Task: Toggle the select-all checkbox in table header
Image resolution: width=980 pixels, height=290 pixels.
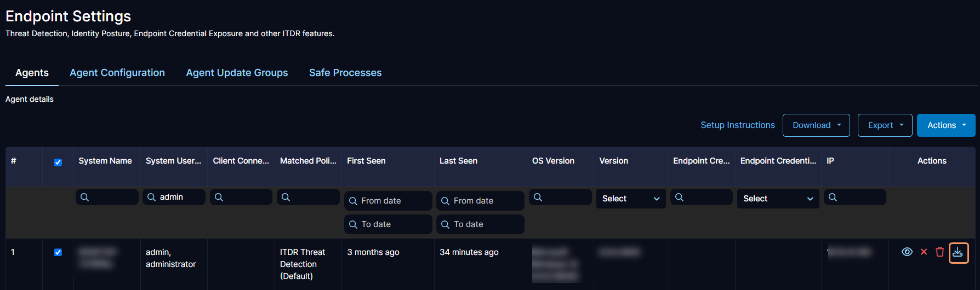Action: [58, 162]
